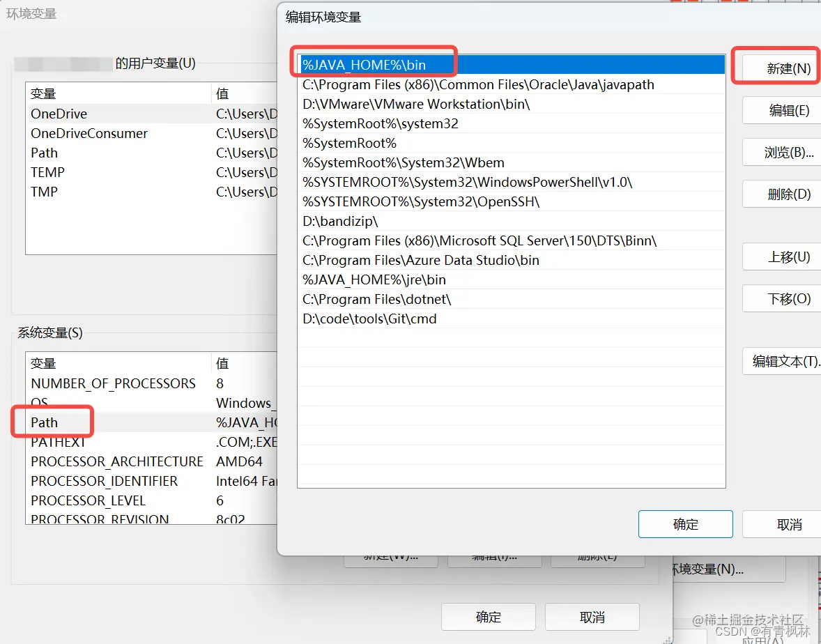This screenshot has width=821, height=644.
Task: Select TEMP user variable row
Action: [x=152, y=172]
